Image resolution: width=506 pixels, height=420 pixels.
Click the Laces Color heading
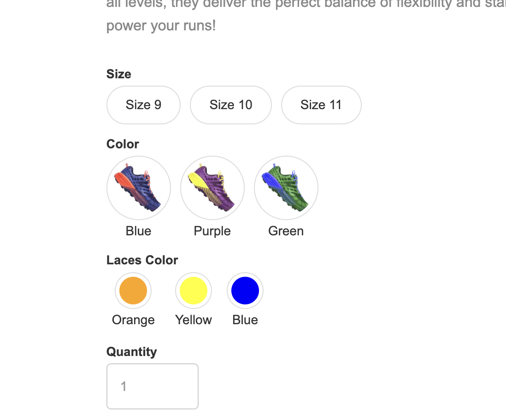pyautogui.click(x=142, y=260)
